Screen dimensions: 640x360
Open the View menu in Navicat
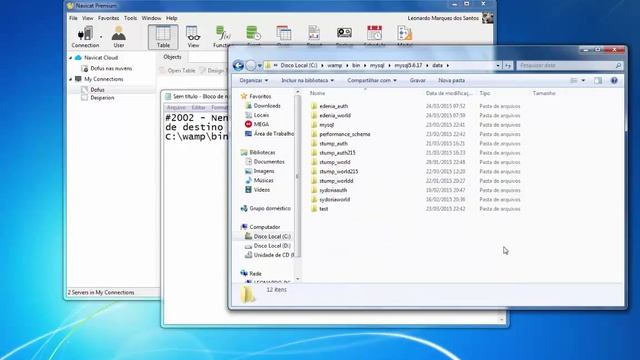tap(88, 18)
